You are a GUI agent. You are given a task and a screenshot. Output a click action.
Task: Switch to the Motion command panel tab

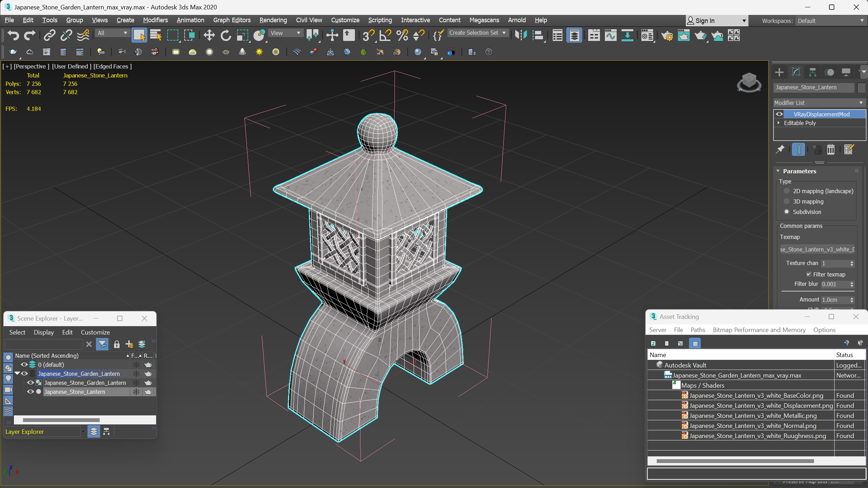829,72
